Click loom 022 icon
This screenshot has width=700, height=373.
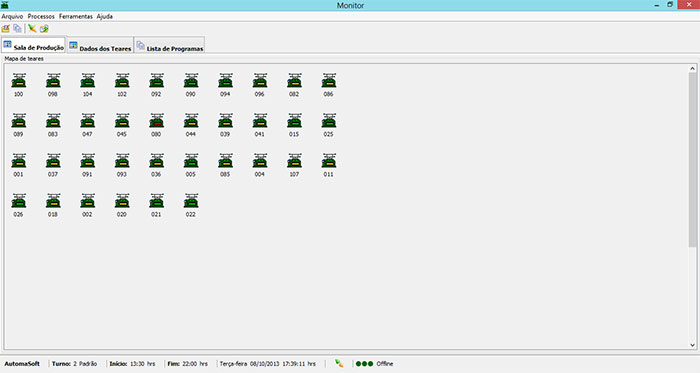[191, 201]
